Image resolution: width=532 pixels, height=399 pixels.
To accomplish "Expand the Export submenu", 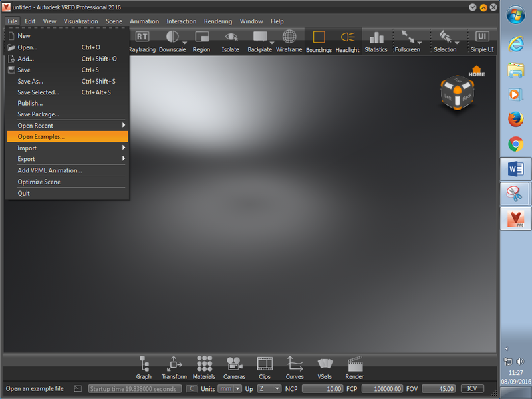I will [x=67, y=159].
